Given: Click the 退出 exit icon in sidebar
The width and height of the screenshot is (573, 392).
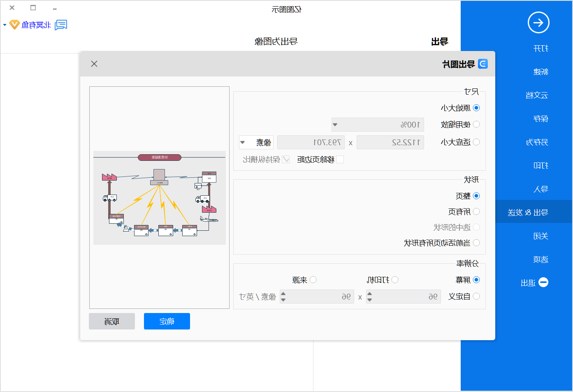Looking at the screenshot, I should (x=543, y=282).
